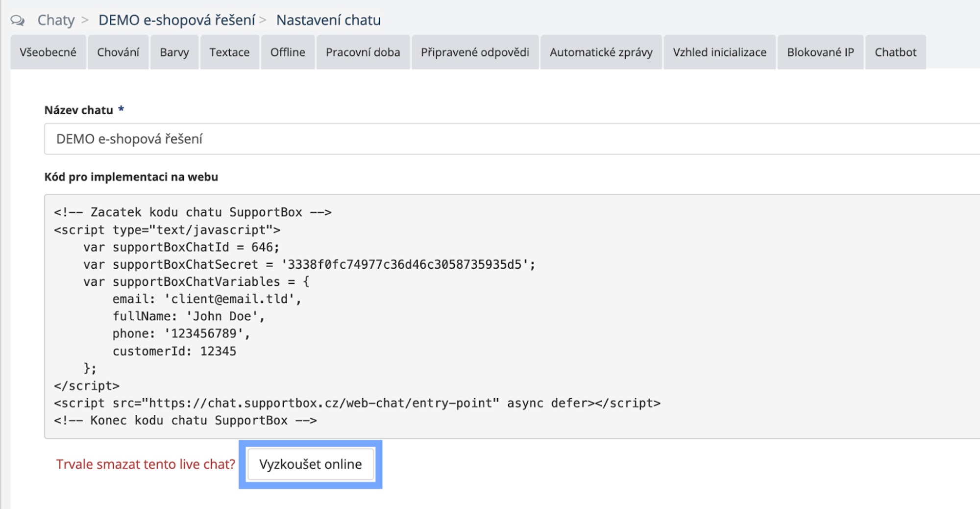This screenshot has height=509, width=980.
Task: Click the supportBoxChatSecret line in code
Action: tap(309, 264)
